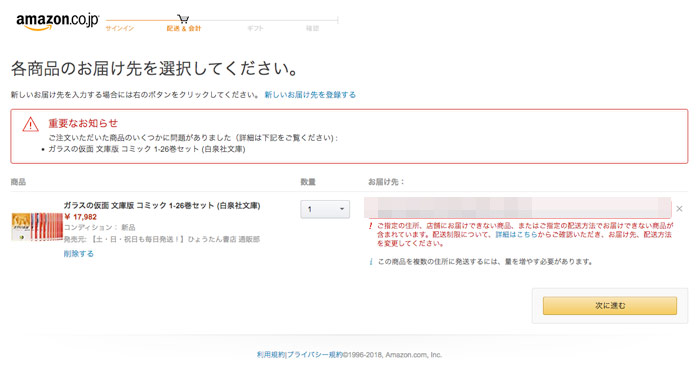Click the seller name ひょうたん書店 line
Image resolution: width=700 pixels, height=375 pixels.
click(162, 239)
